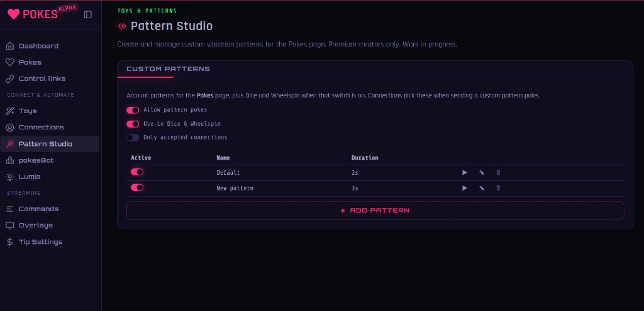Toggle Use in Dice & Wheelspin switch
The width and height of the screenshot is (644, 311).
pos(133,124)
